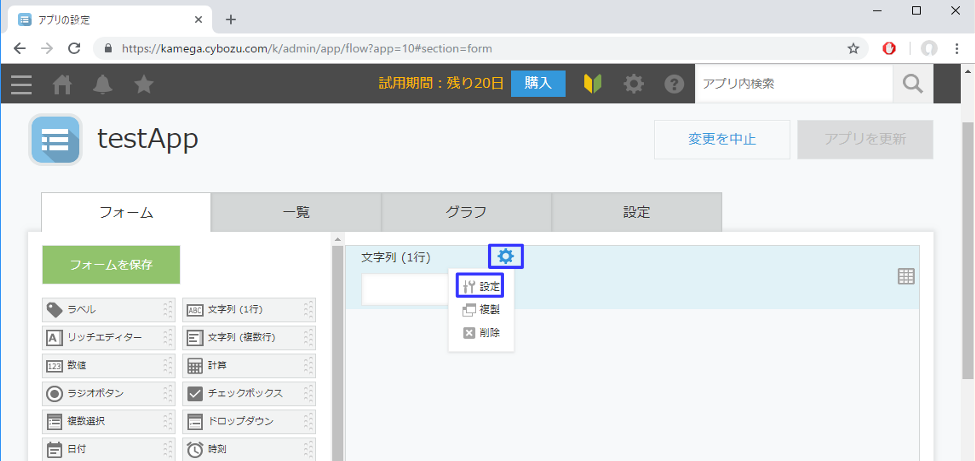Select the チェックボックス field part

coord(249,393)
